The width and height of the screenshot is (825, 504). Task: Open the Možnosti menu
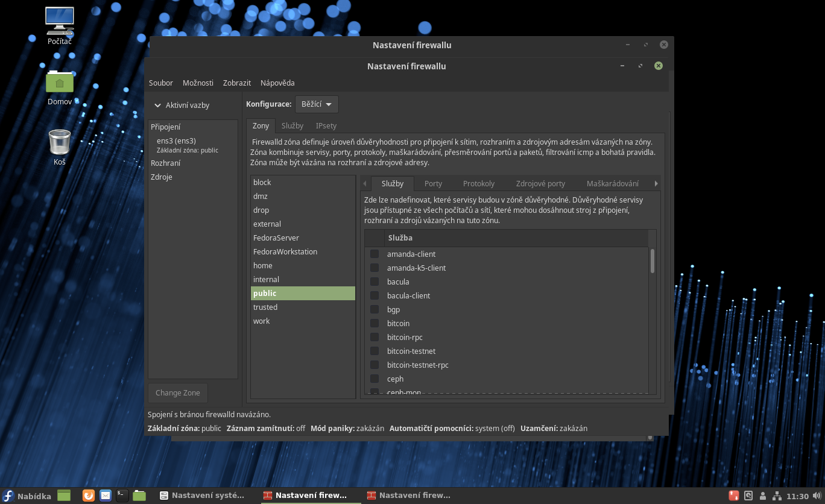point(198,83)
